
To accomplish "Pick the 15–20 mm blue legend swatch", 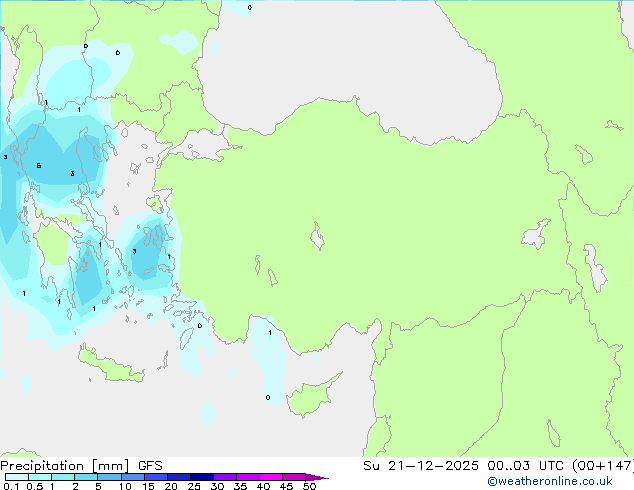I will pyautogui.click(x=156, y=477).
